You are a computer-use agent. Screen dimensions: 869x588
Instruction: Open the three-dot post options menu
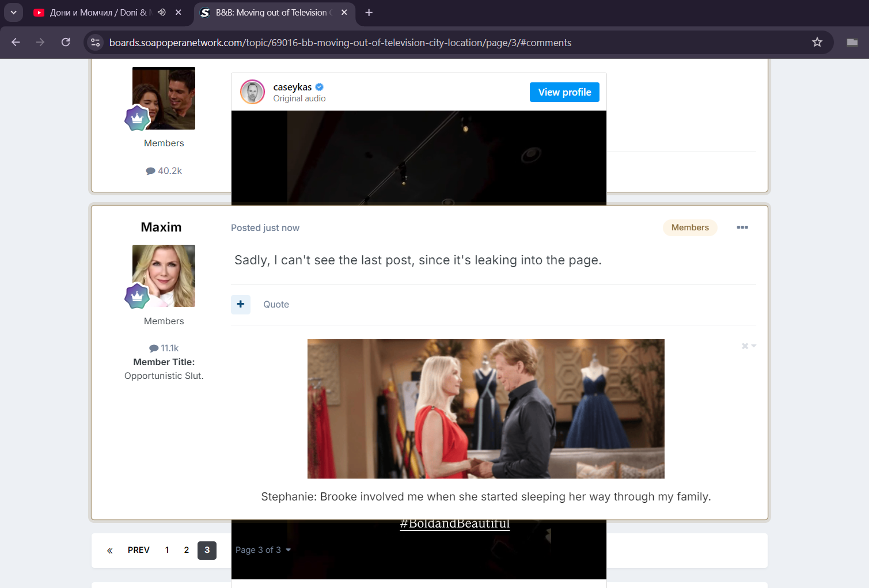[x=742, y=227]
